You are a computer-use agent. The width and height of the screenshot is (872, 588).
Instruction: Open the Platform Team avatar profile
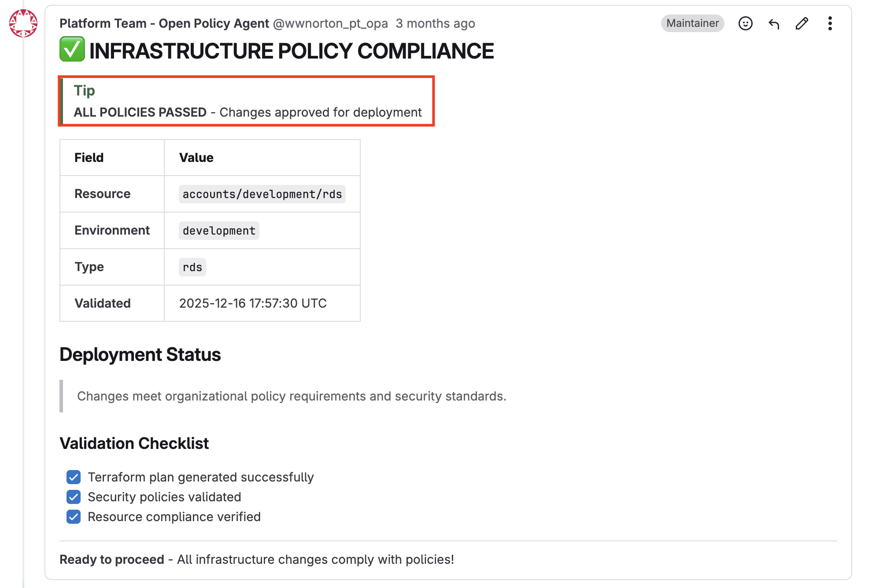point(23,23)
